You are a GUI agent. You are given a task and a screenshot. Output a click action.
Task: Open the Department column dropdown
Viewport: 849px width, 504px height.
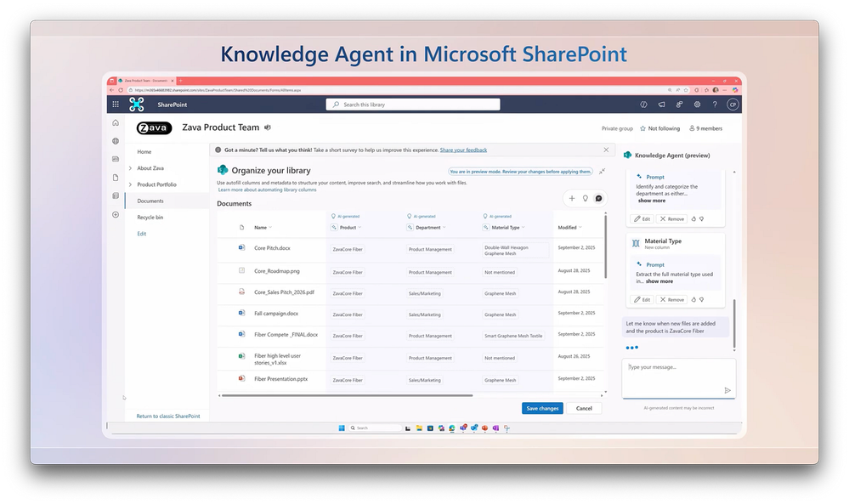point(444,228)
